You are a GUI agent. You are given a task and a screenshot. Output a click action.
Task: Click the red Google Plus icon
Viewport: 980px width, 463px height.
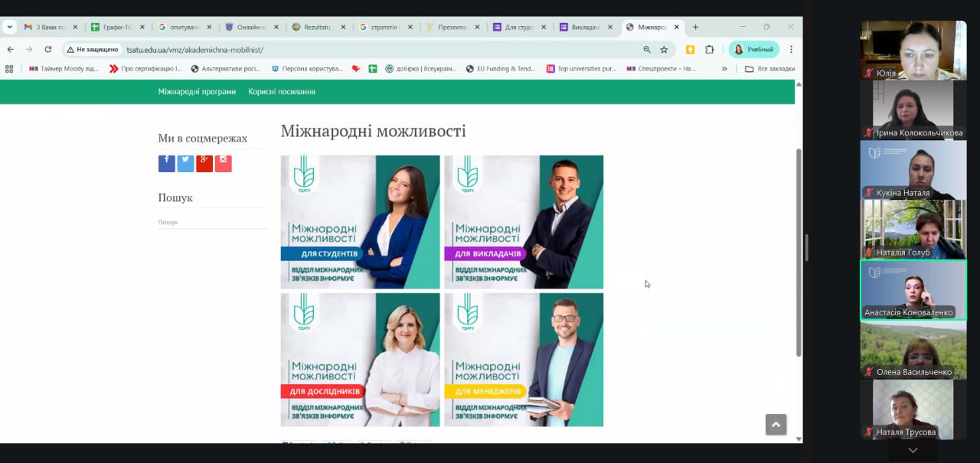click(x=204, y=162)
